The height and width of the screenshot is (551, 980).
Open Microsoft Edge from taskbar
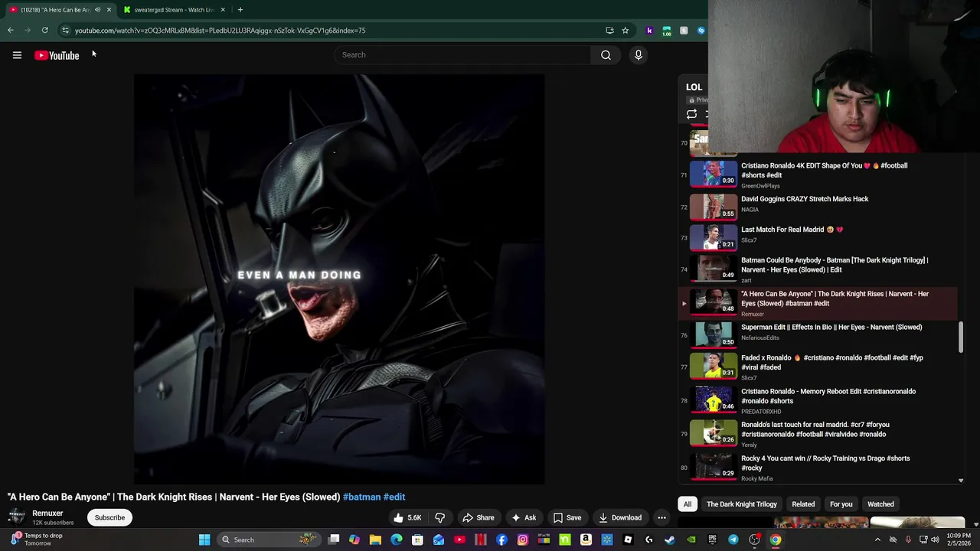tap(397, 540)
